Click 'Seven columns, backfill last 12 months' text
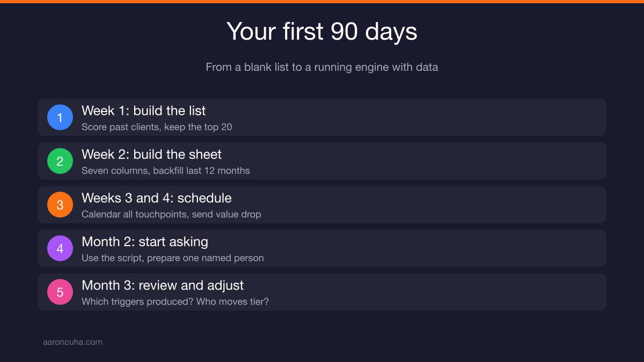644x362 pixels. click(166, 171)
